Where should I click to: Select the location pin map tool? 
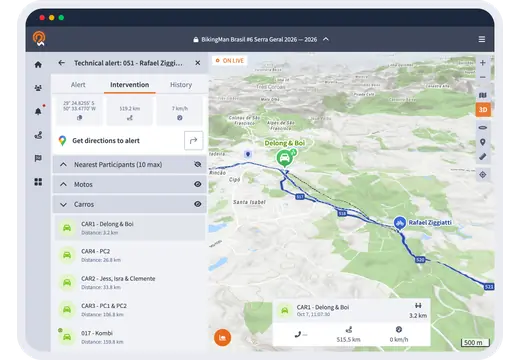(483, 142)
